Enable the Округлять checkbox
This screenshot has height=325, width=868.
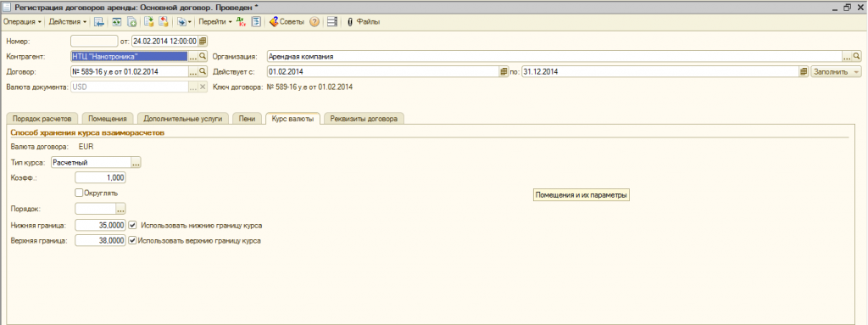(x=79, y=193)
